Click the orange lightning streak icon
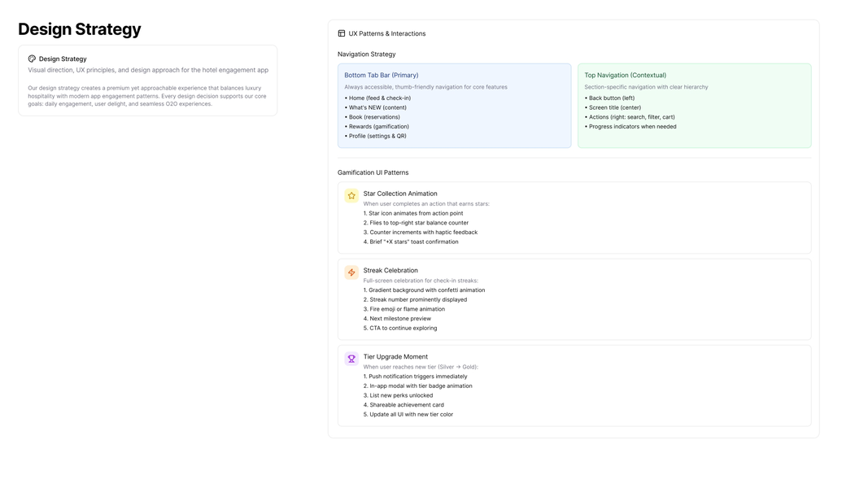This screenshot has height=488, width=868. (x=351, y=272)
